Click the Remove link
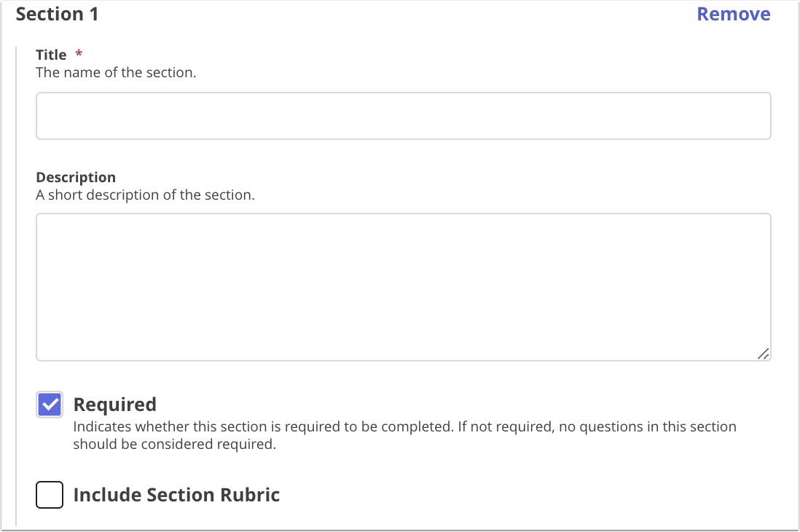 pos(733,13)
